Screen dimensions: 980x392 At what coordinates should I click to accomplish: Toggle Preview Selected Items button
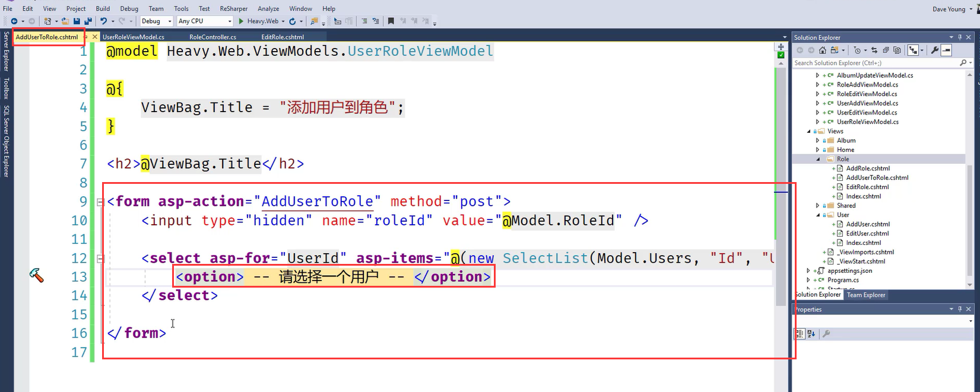click(x=946, y=50)
